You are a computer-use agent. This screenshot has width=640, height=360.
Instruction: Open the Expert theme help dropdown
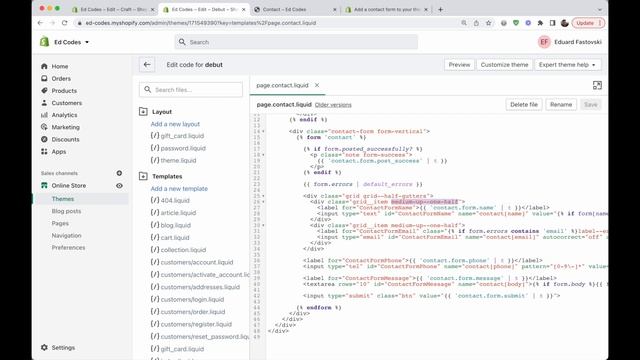tap(567, 64)
